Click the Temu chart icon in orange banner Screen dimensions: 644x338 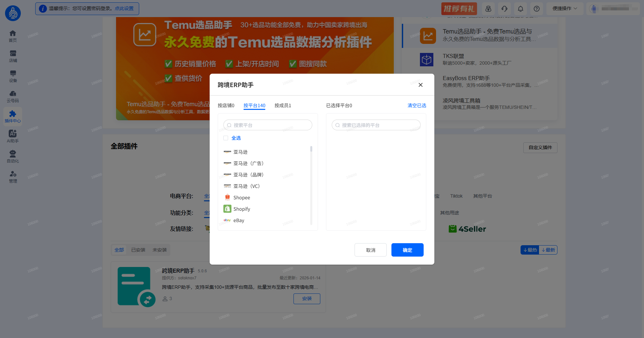coord(145,35)
